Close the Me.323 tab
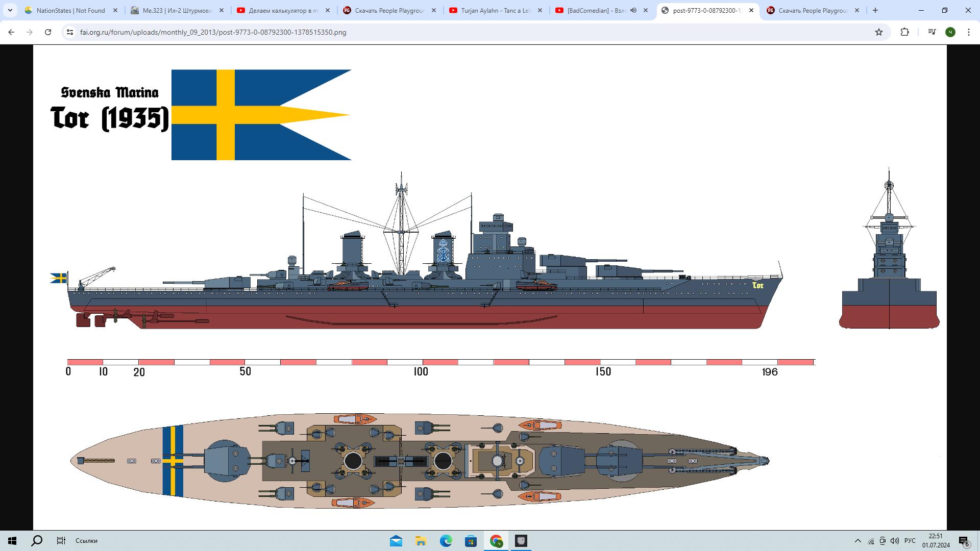 click(x=222, y=10)
